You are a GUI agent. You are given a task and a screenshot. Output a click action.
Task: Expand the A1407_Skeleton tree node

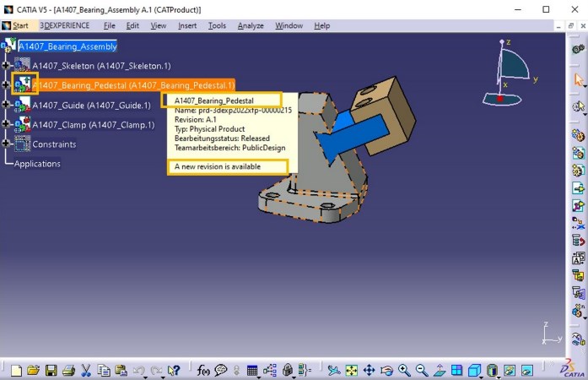(x=5, y=65)
